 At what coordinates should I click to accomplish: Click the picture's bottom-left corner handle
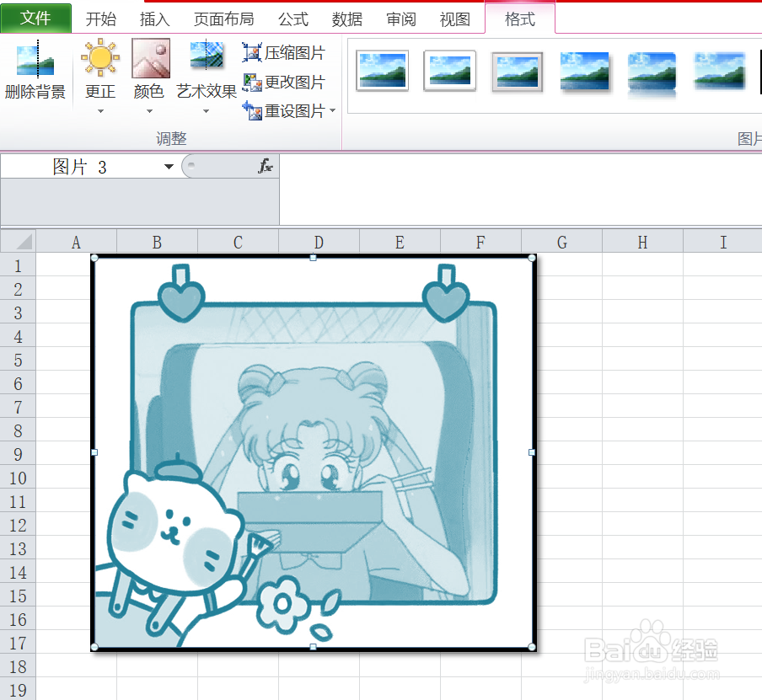[94, 647]
